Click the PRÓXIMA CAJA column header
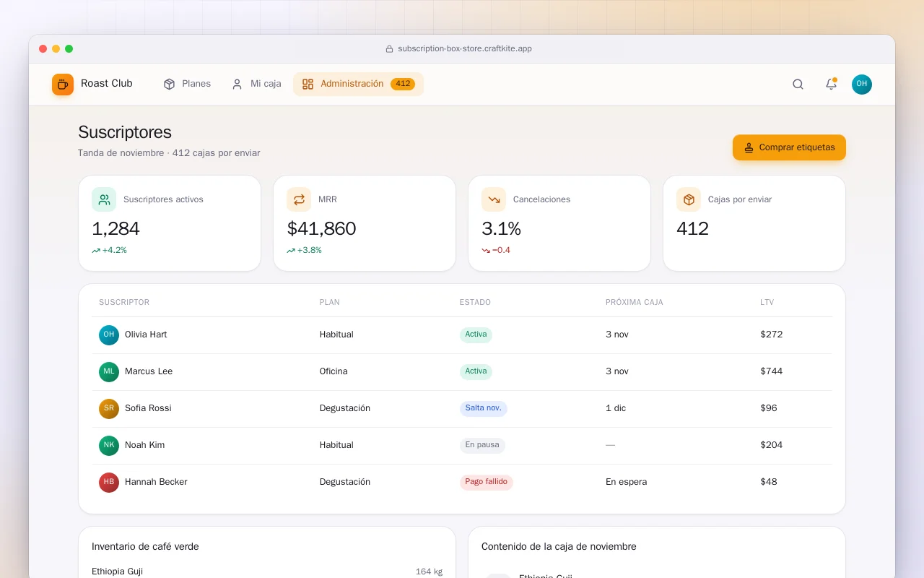The width and height of the screenshot is (924, 578). (x=635, y=302)
